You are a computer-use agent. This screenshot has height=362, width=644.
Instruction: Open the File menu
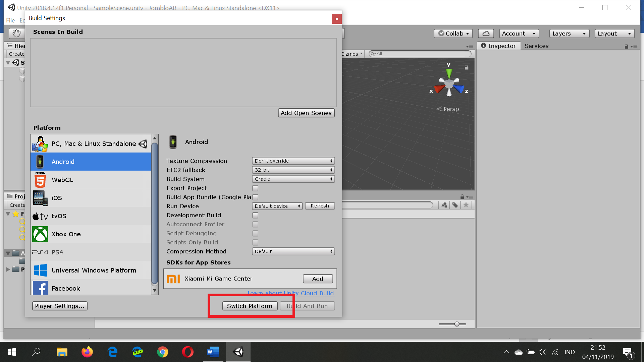click(10, 20)
